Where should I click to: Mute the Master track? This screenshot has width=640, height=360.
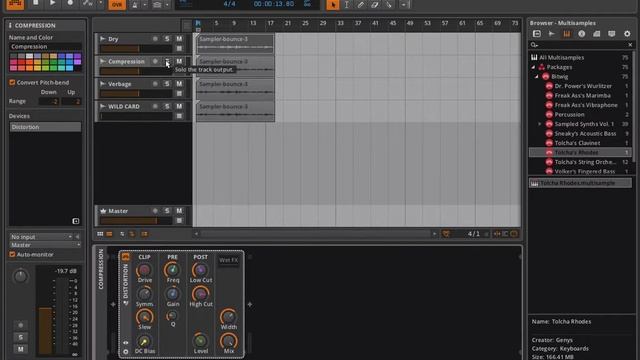click(x=179, y=211)
